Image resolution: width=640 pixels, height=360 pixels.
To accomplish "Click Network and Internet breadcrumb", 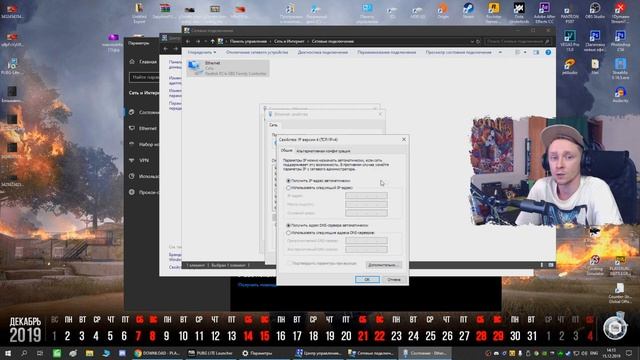I will point(289,41).
